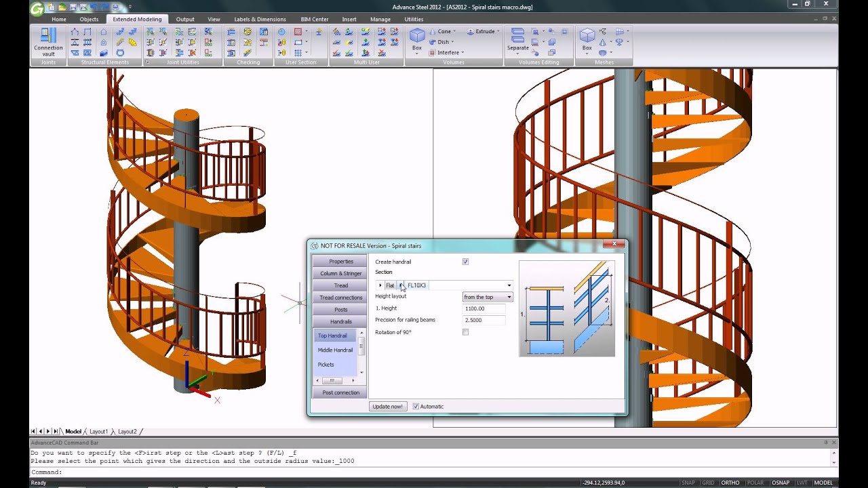
Task: Click the 1. Height input field
Action: (484, 308)
